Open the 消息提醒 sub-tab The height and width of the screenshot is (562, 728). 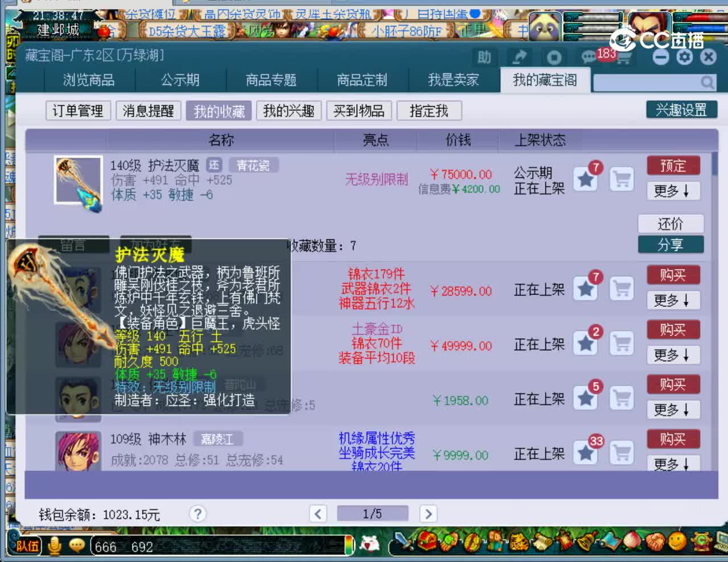click(x=148, y=110)
